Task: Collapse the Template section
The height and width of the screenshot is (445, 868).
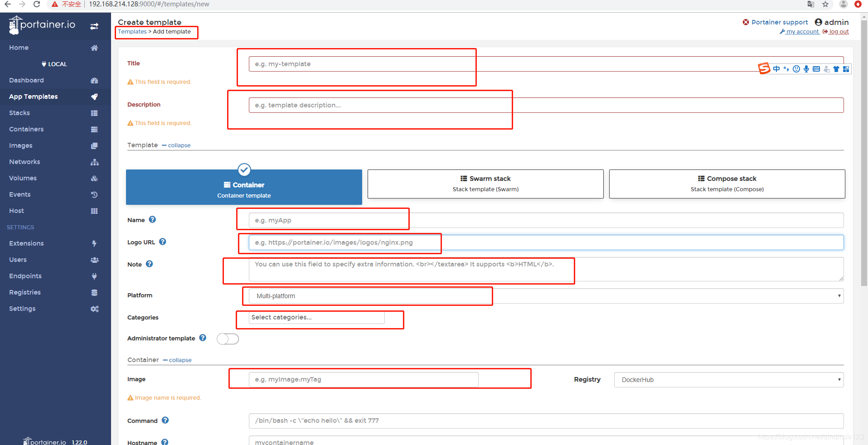Action: coord(176,145)
